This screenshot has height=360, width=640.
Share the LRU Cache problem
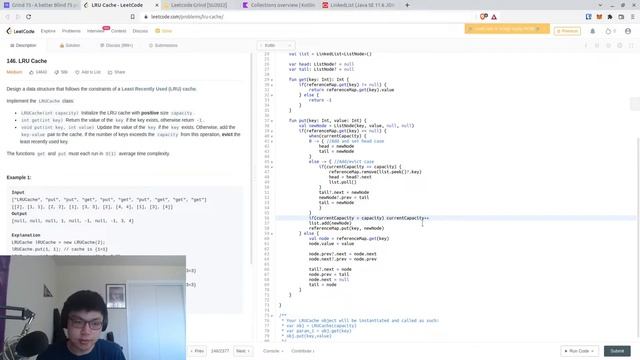point(116,72)
